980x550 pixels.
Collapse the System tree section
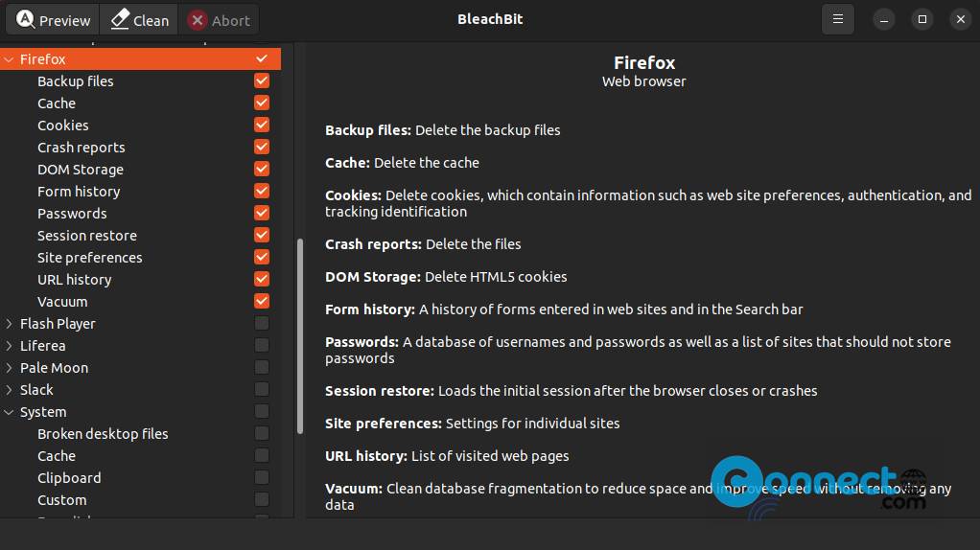coord(9,412)
